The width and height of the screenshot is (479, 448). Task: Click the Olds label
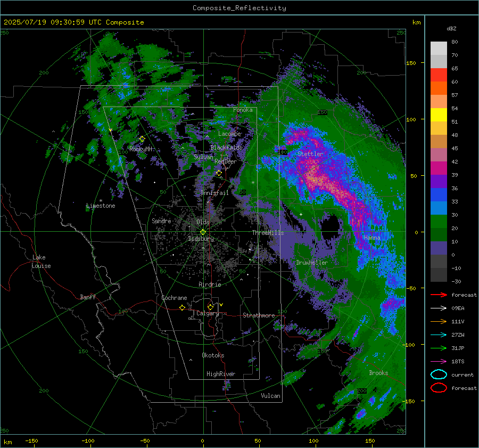[203, 222]
